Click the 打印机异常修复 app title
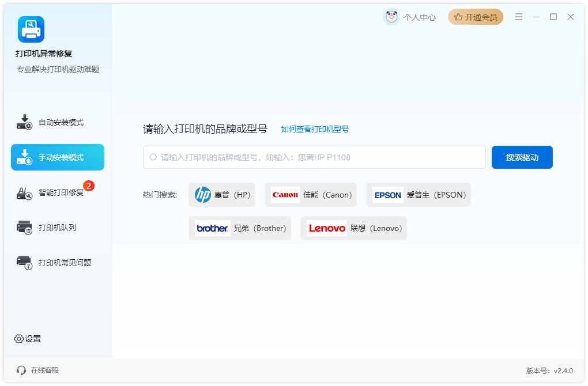Viewport: 588px width, 386px height. (44, 54)
